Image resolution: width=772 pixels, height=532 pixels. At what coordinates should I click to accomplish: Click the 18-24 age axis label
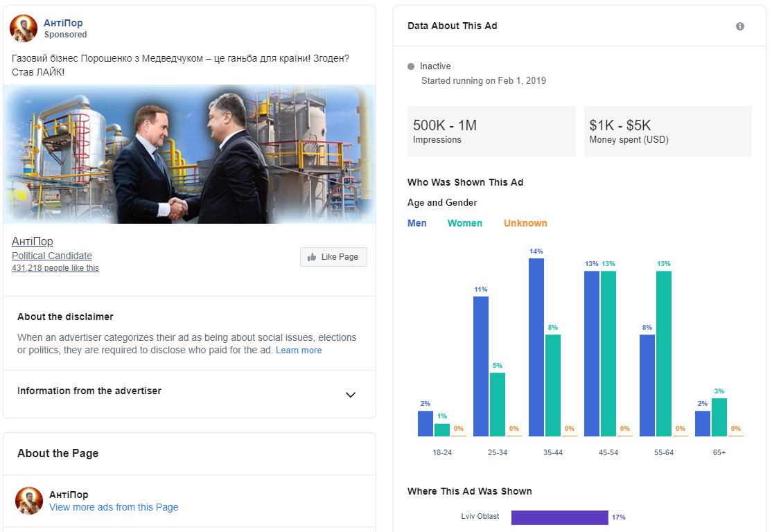click(442, 453)
